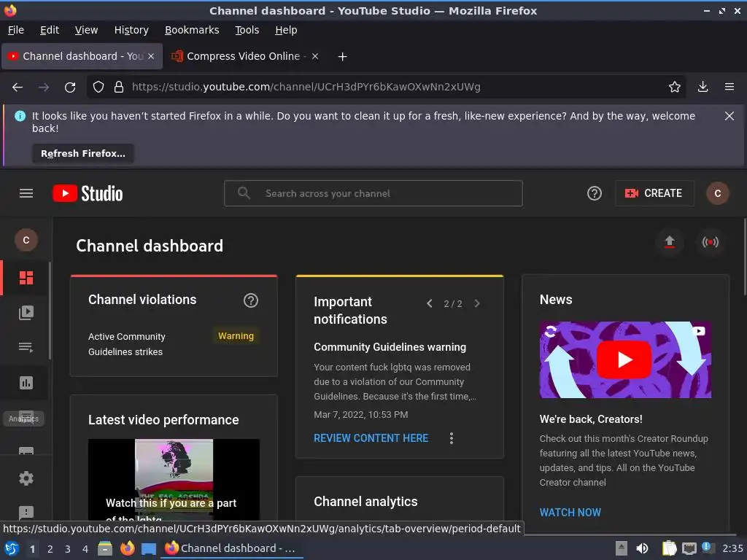747x560 pixels.
Task: Open the latest video performance thumbnail
Action: [174, 479]
